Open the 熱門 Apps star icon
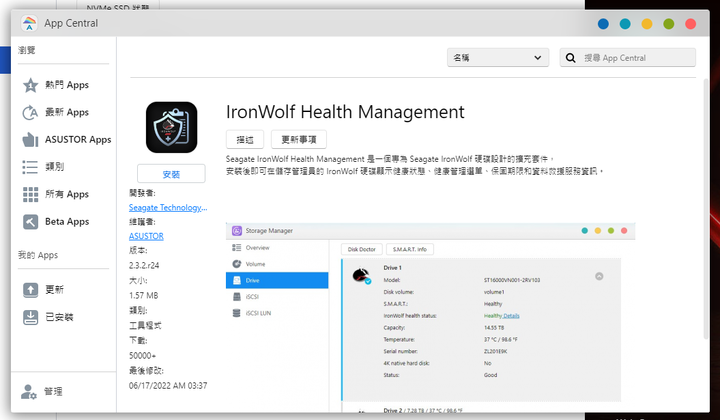Screen dimensions: 720x420 point(30,85)
